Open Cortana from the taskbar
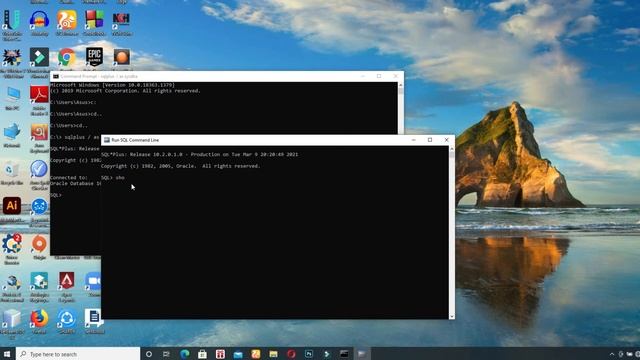640x360 pixels. click(149, 354)
